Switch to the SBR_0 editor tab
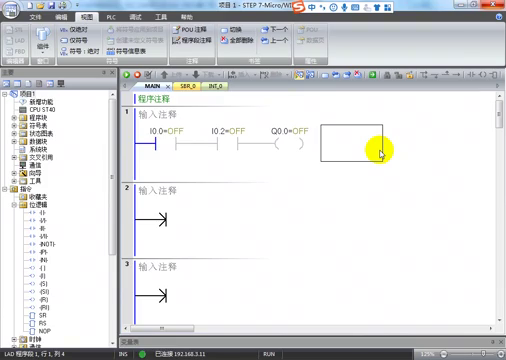506x360 pixels. click(188, 86)
